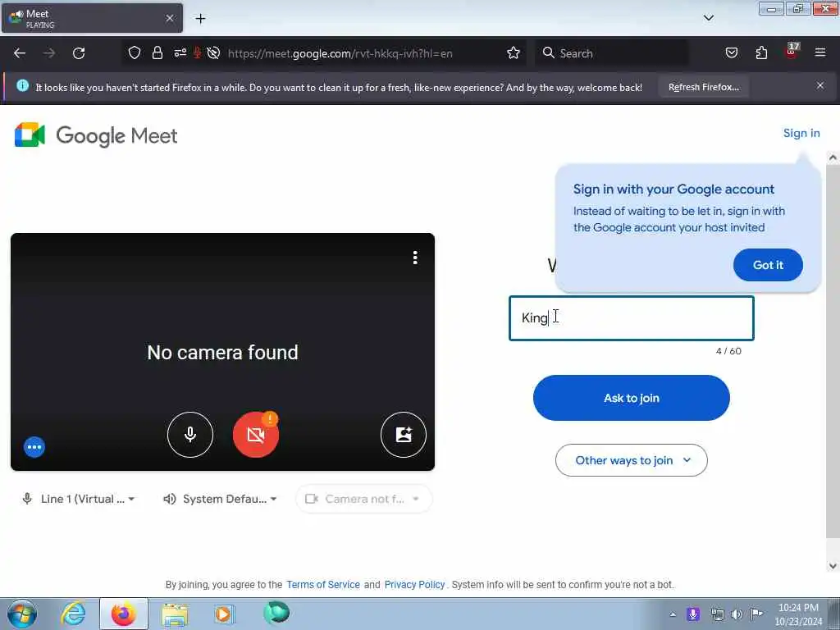Viewport: 840px width, 630px height.
Task: Open site permissions icon in address bar
Action: [x=180, y=53]
